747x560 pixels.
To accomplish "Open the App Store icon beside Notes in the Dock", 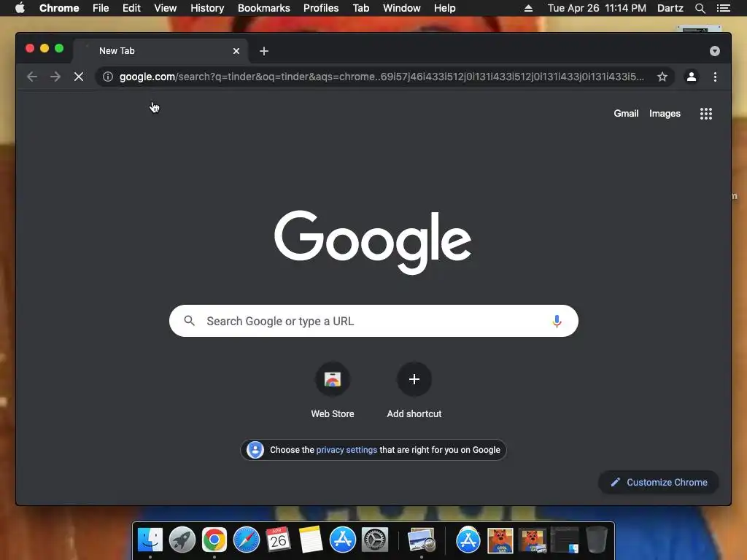I will (343, 540).
